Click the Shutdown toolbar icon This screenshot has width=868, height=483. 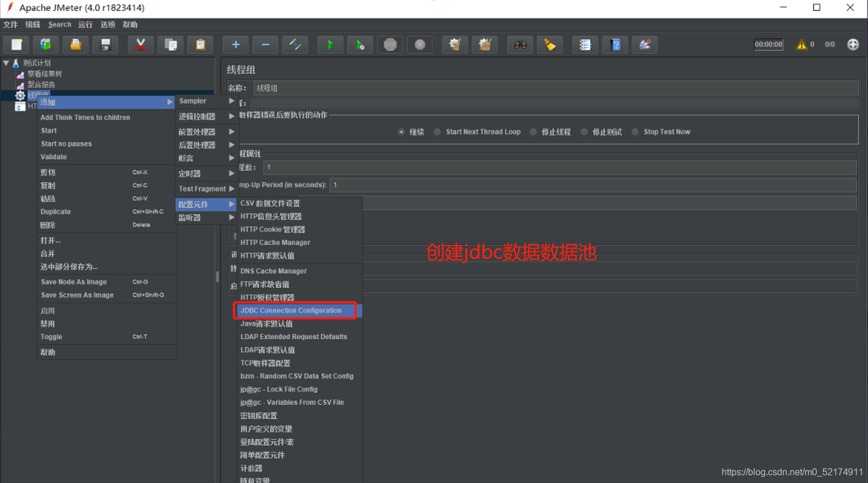click(420, 45)
